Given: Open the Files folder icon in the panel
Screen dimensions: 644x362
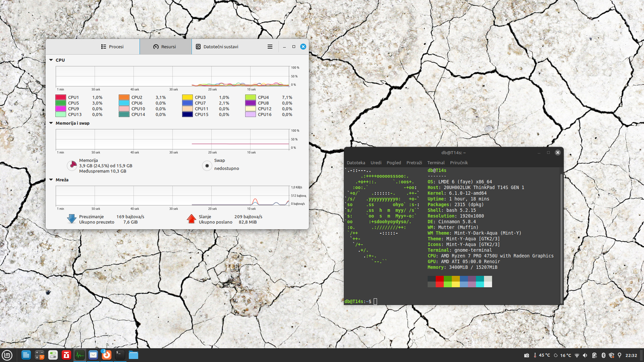Looking at the screenshot, I should [133, 355].
